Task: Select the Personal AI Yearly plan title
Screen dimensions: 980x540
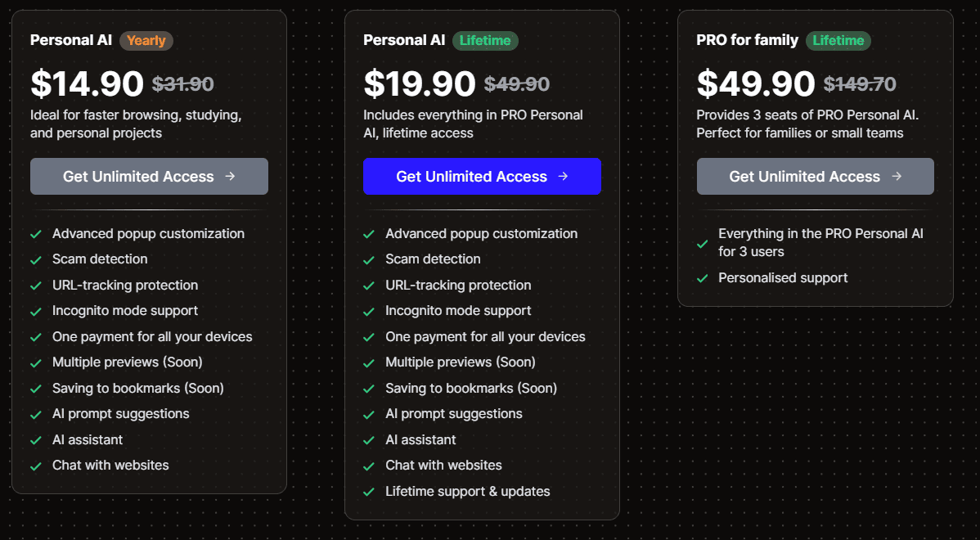Action: tap(71, 39)
